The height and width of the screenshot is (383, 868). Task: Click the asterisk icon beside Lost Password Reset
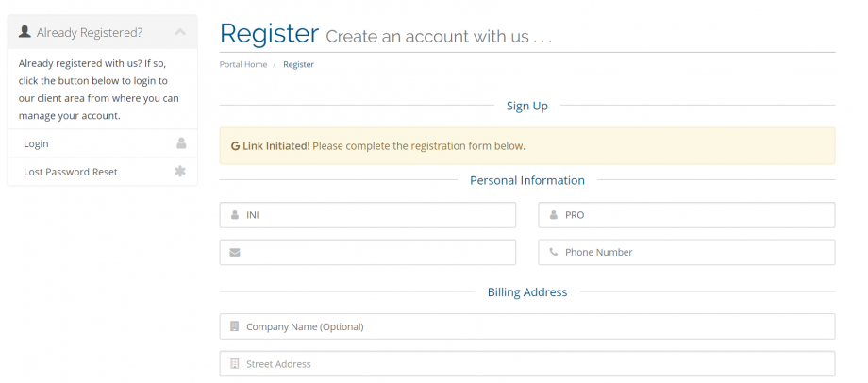pos(181,172)
